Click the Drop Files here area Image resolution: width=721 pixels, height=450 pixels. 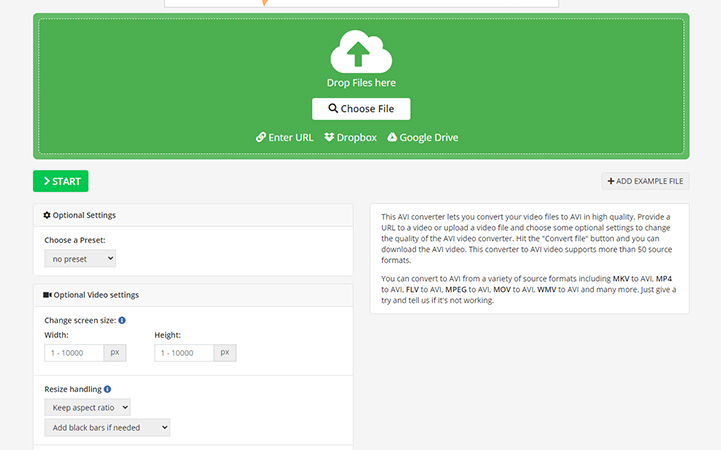coord(360,83)
